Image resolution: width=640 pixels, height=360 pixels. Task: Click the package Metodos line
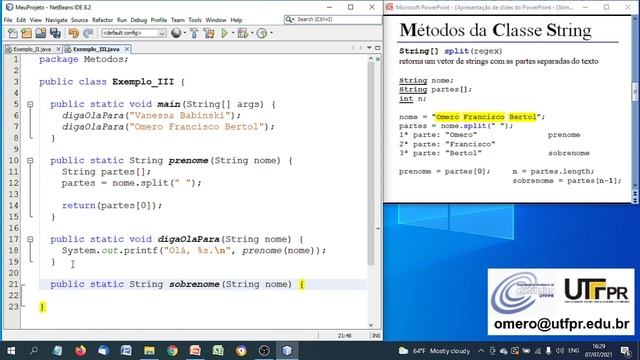[84, 59]
